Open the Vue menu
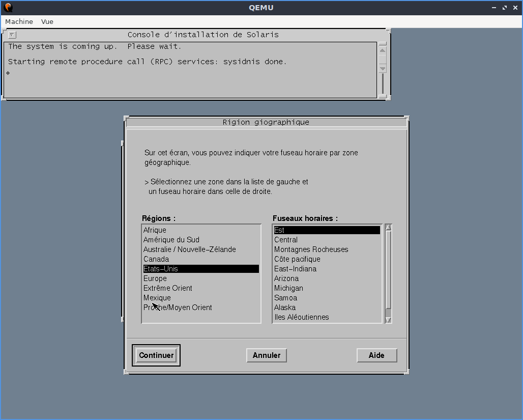 [47, 22]
